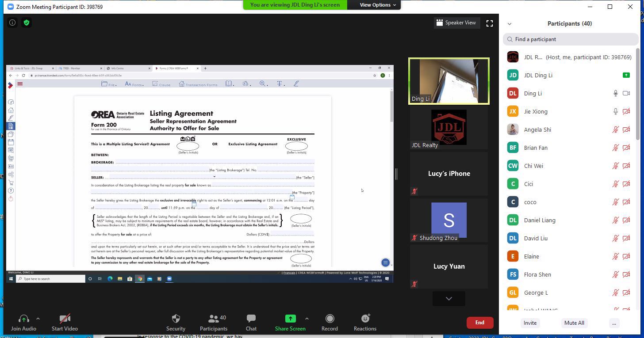The image size is (644, 338).
Task: Click the Participants panel scrollbar
Action: pyautogui.click(x=637, y=94)
